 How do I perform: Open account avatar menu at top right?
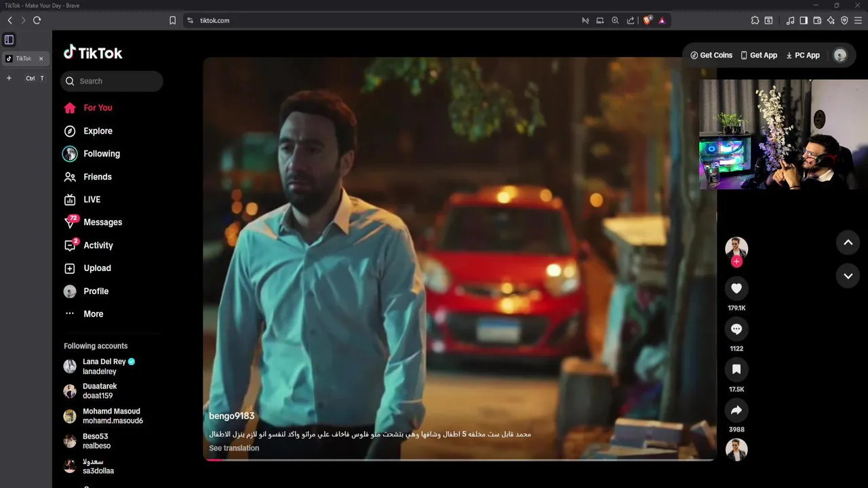840,56
